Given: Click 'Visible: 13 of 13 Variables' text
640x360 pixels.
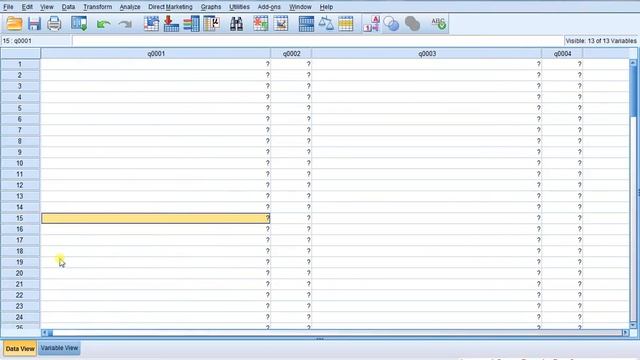Looking at the screenshot, I should (x=601, y=41).
